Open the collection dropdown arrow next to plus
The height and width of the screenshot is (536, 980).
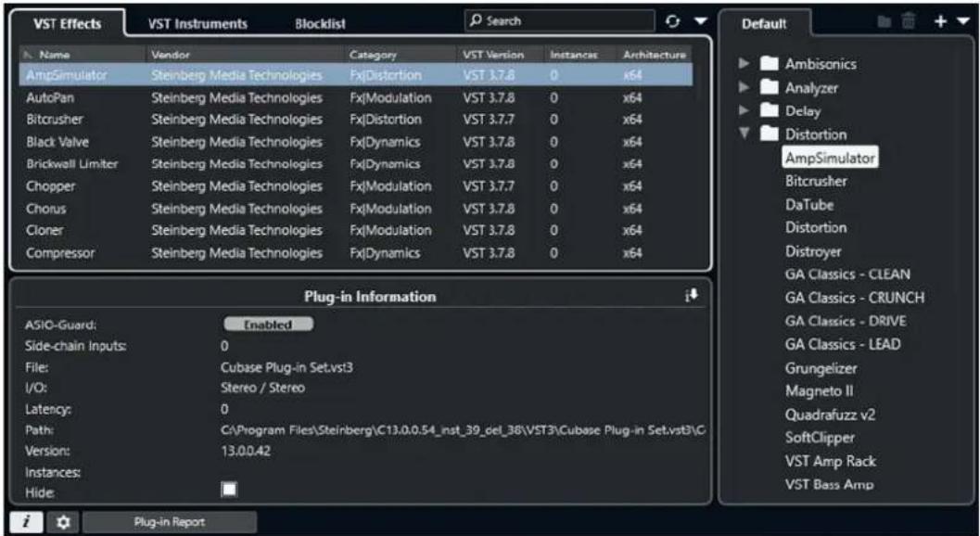[x=961, y=22]
